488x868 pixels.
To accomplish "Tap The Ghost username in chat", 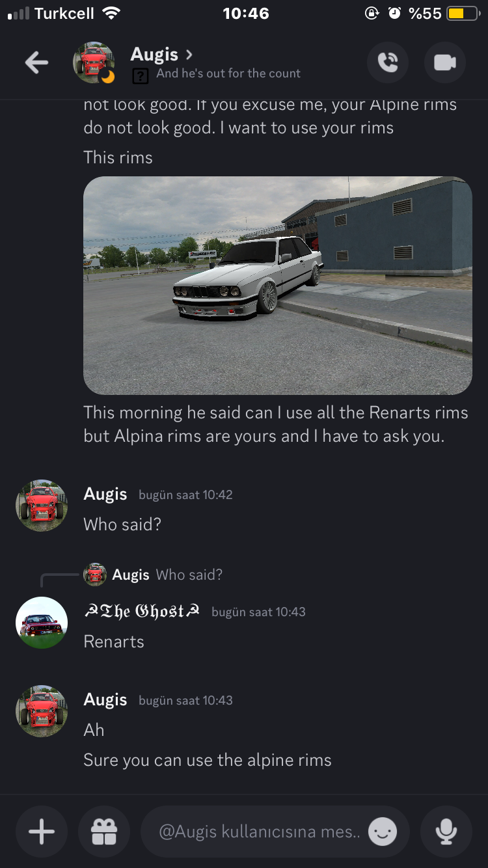I will click(x=142, y=612).
